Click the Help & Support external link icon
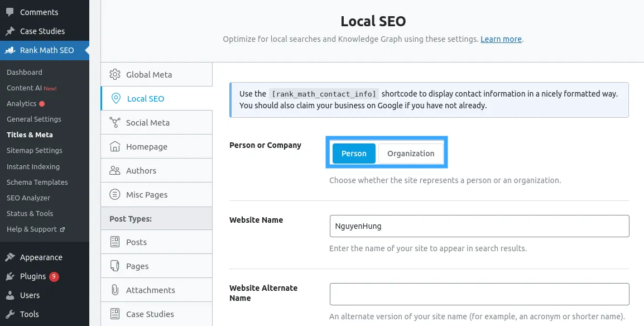Viewport: 644px width, 326px height. pos(63,229)
